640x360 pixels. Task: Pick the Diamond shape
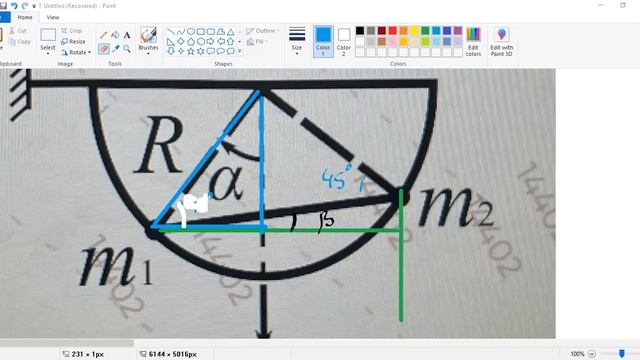click(181, 41)
